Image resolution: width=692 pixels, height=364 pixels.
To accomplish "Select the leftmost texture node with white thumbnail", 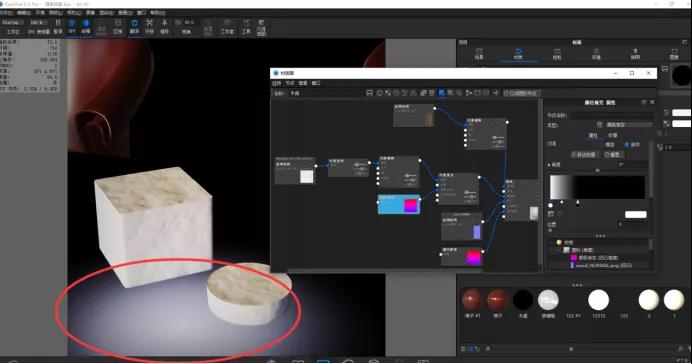I will [x=295, y=170].
